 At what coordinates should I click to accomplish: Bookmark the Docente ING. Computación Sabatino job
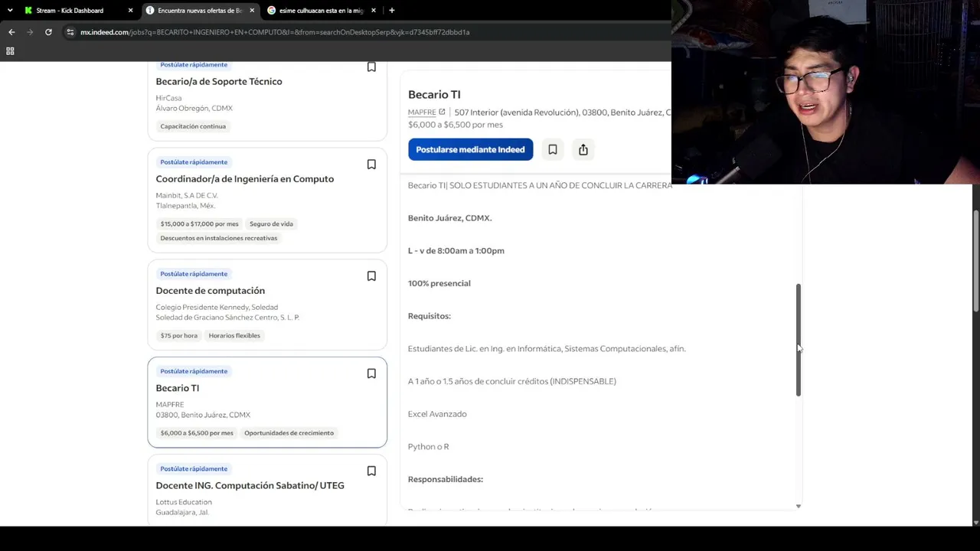[371, 471]
